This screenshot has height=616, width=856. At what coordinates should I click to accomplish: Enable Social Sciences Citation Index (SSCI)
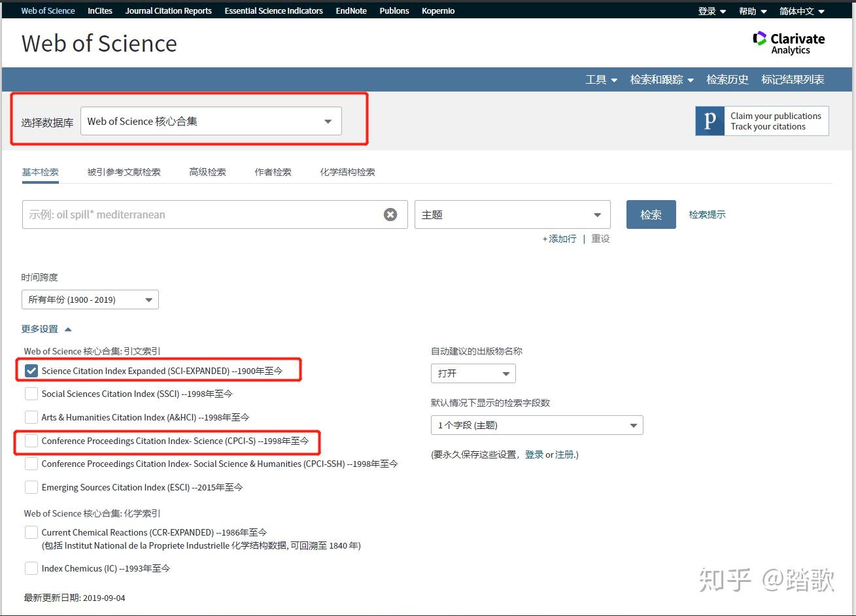point(31,394)
